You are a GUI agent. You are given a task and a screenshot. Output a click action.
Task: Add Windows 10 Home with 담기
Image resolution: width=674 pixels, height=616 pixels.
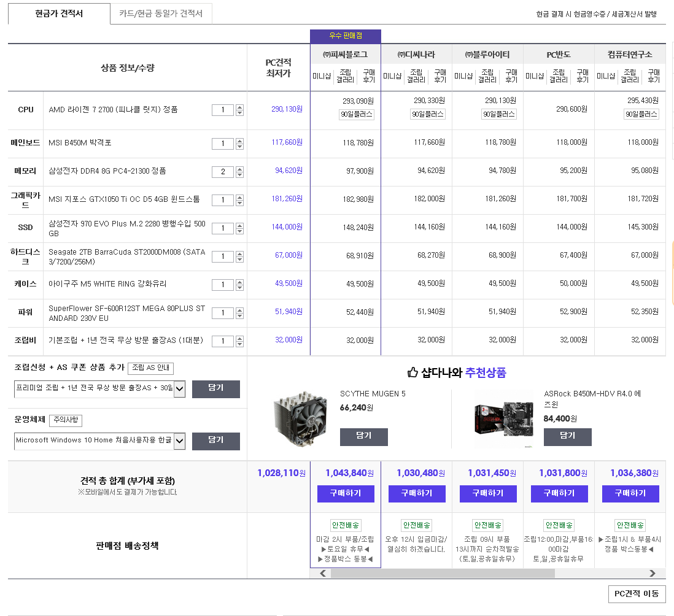tap(216, 441)
